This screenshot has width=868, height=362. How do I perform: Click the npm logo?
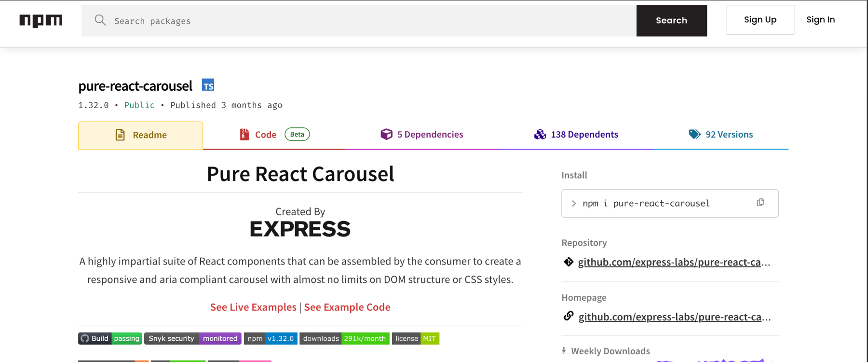click(x=41, y=20)
